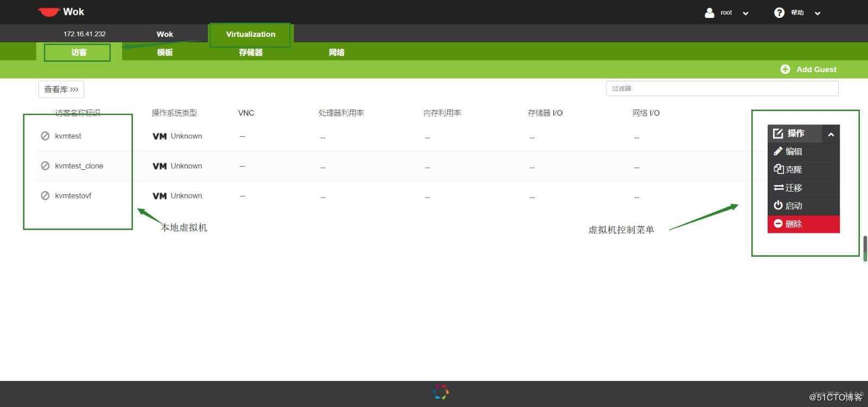This screenshot has height=407, width=868.
Task: Click the power start icon in menu
Action: pos(778,205)
